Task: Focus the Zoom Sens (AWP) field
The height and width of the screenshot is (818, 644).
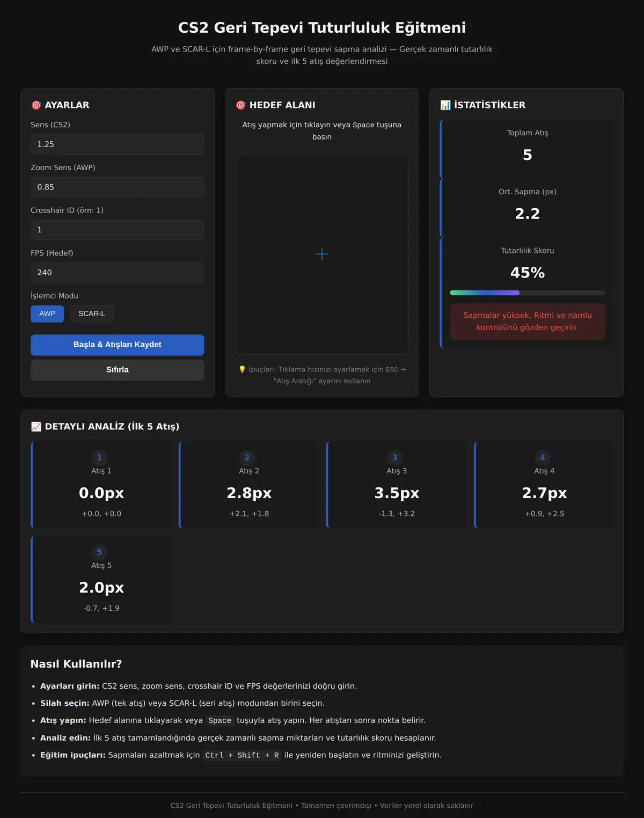Action: [118, 187]
